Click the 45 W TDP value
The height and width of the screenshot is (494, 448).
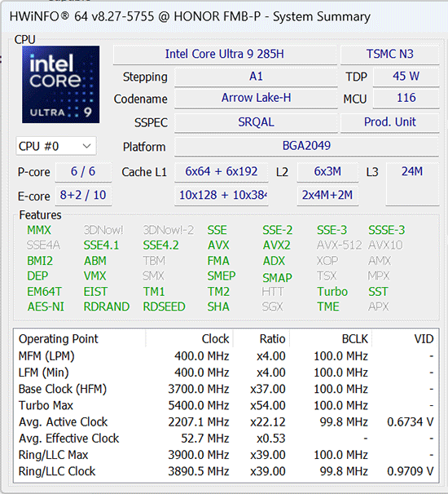406,77
